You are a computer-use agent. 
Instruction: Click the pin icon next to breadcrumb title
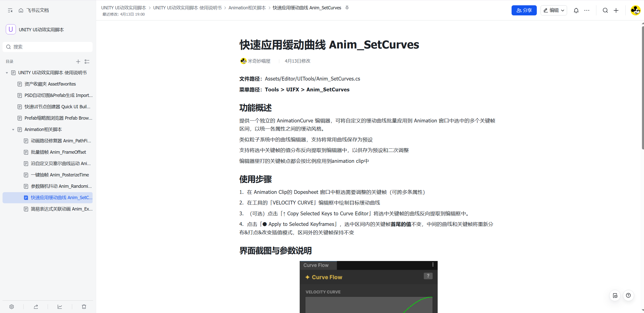347,8
